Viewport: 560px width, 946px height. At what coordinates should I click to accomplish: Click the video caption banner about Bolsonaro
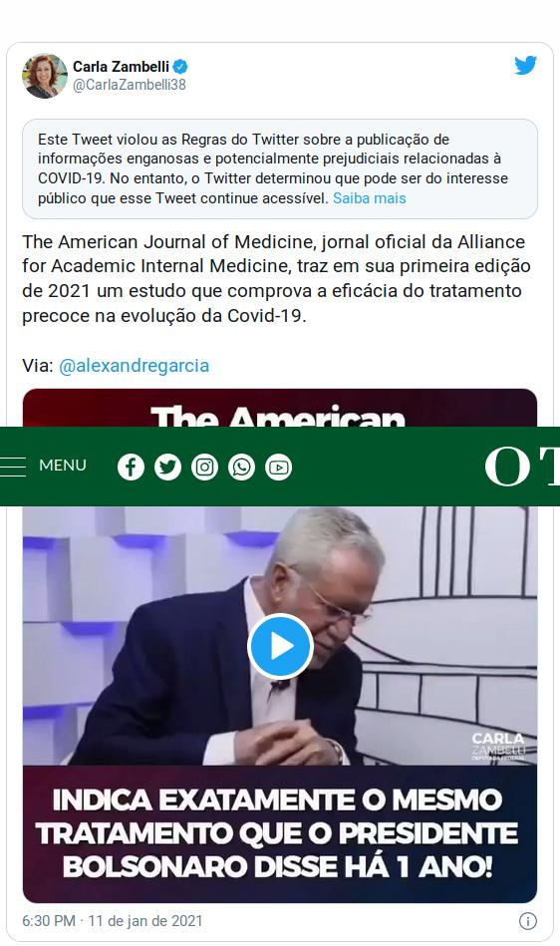[x=280, y=833]
